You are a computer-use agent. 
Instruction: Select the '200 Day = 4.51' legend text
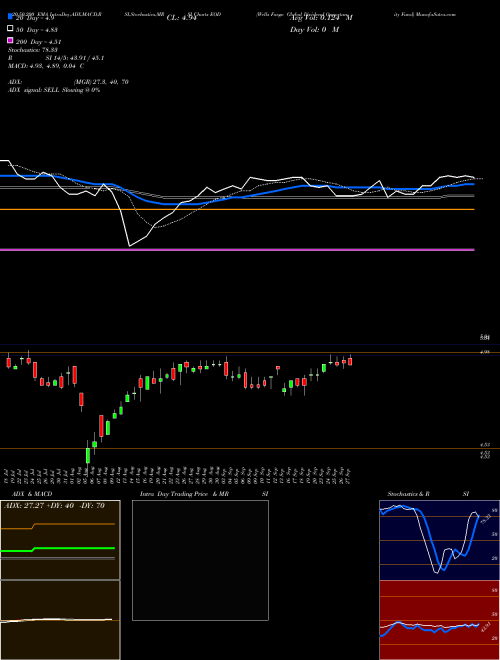pos(38,42)
